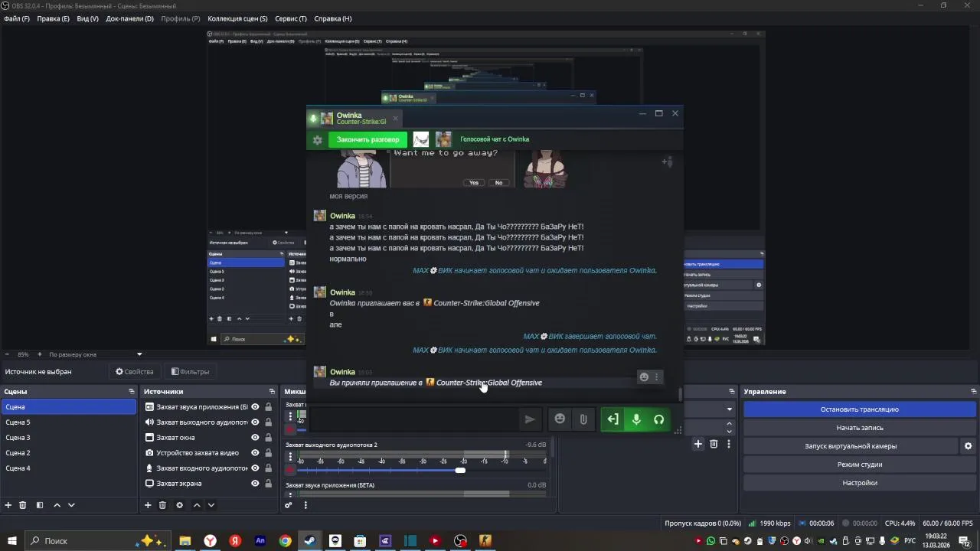
Task: Increase transition duration stepper up arrow
Action: [x=729, y=423]
